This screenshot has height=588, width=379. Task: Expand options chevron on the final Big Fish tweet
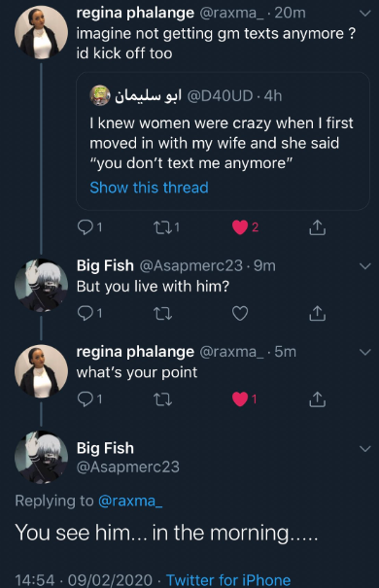click(x=364, y=448)
